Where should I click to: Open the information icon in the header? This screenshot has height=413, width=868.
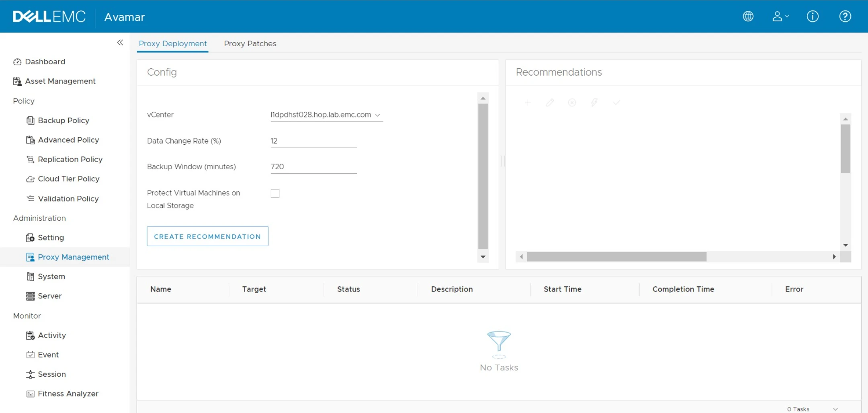(x=813, y=16)
